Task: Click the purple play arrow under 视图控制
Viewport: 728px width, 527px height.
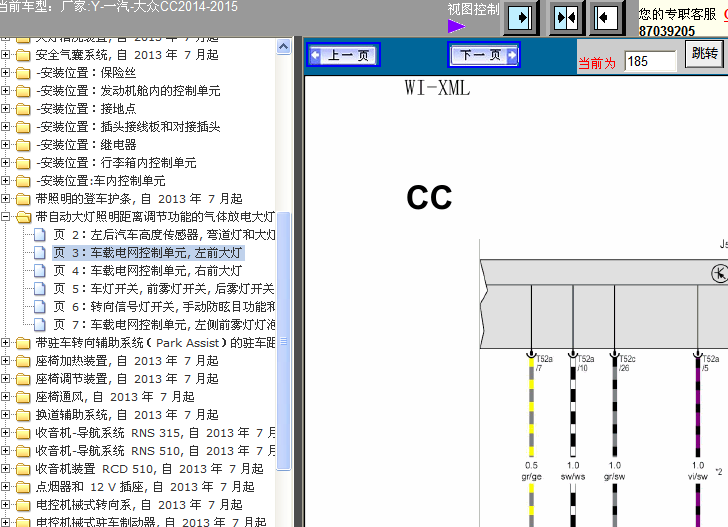Action: point(456,26)
